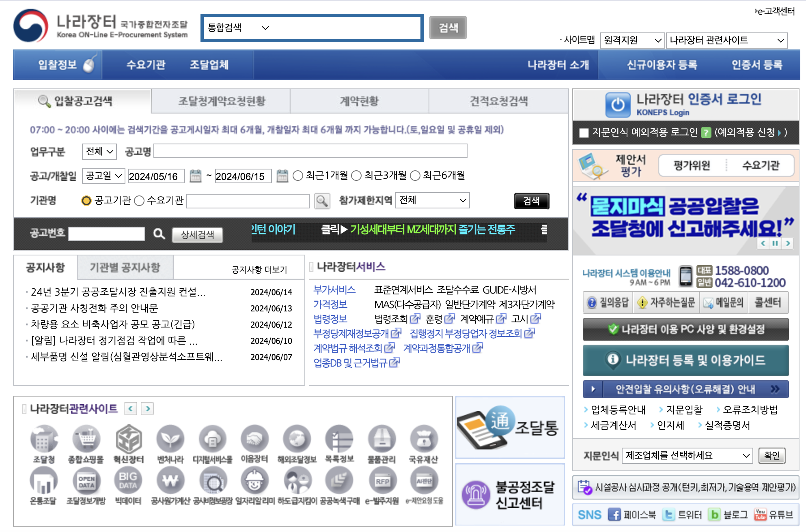Click inside the 공고번호 input field

tap(107, 234)
